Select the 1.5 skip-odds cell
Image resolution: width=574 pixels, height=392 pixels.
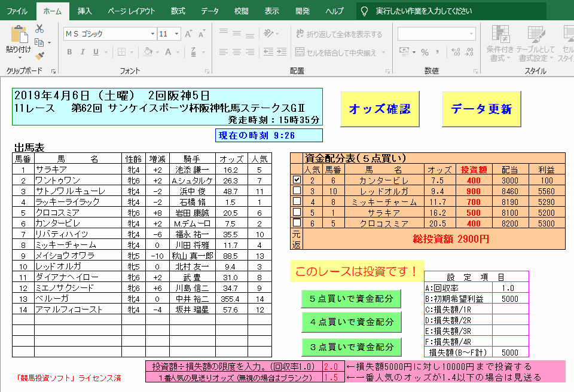(334, 377)
